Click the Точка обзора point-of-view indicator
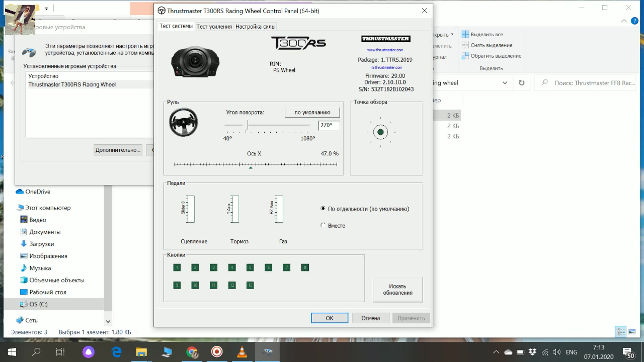Screen dimensions: 644x362 380,132
